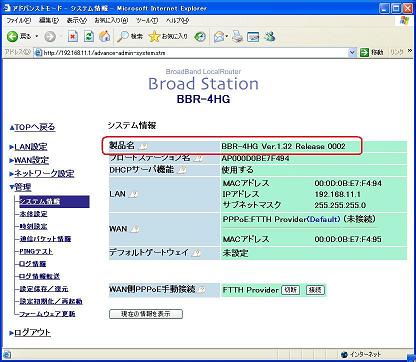This screenshot has height=362, width=416.
Task: Open Back button history dropdown arrow
Action: pos(37,36)
